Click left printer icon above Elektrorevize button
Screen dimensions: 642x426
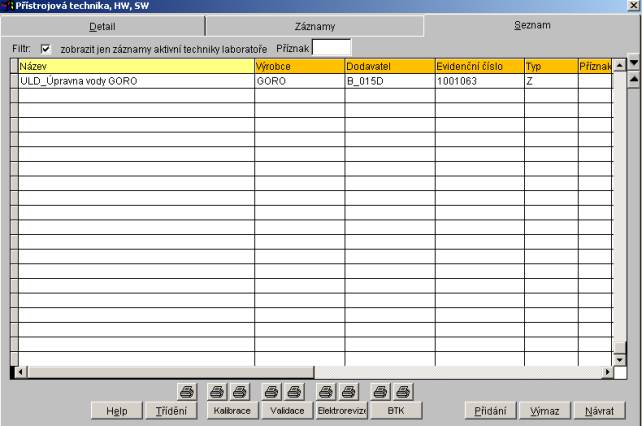tap(325, 393)
